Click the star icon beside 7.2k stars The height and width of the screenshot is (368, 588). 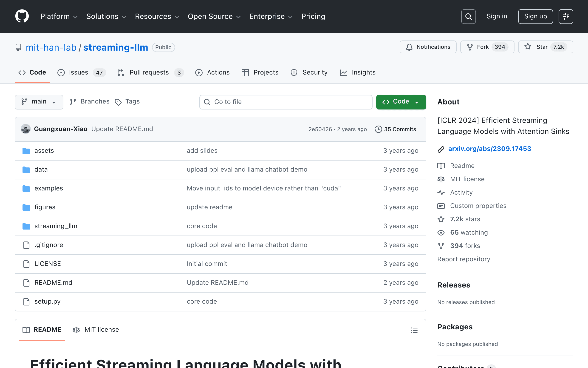pyautogui.click(x=441, y=219)
